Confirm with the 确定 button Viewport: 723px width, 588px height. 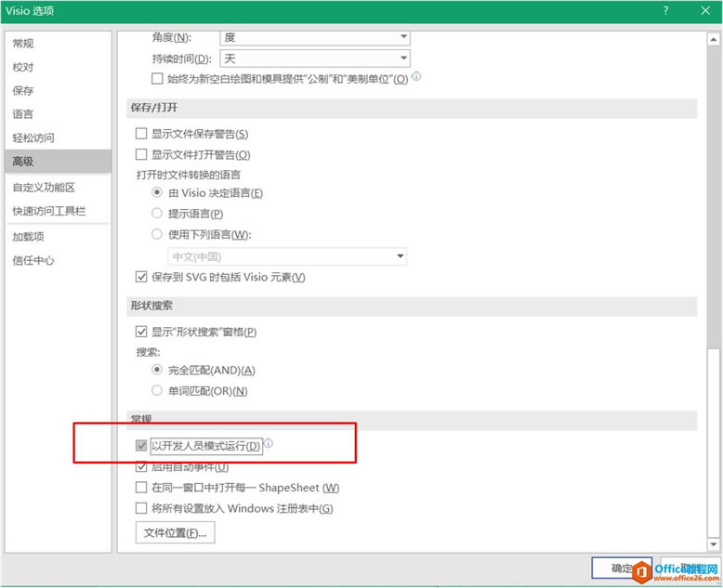622,568
